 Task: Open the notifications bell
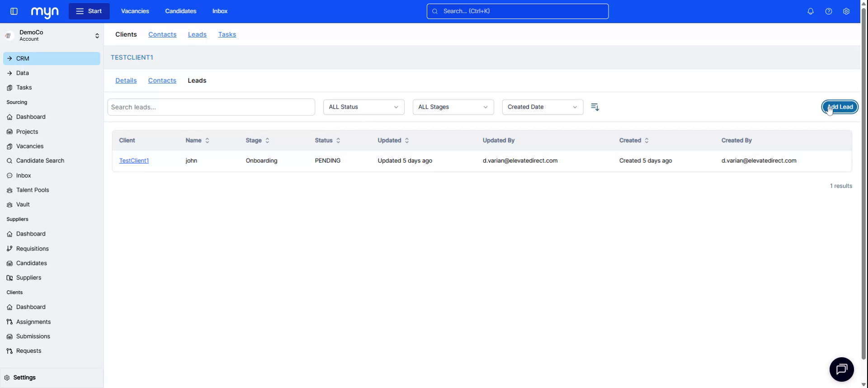[x=811, y=11]
